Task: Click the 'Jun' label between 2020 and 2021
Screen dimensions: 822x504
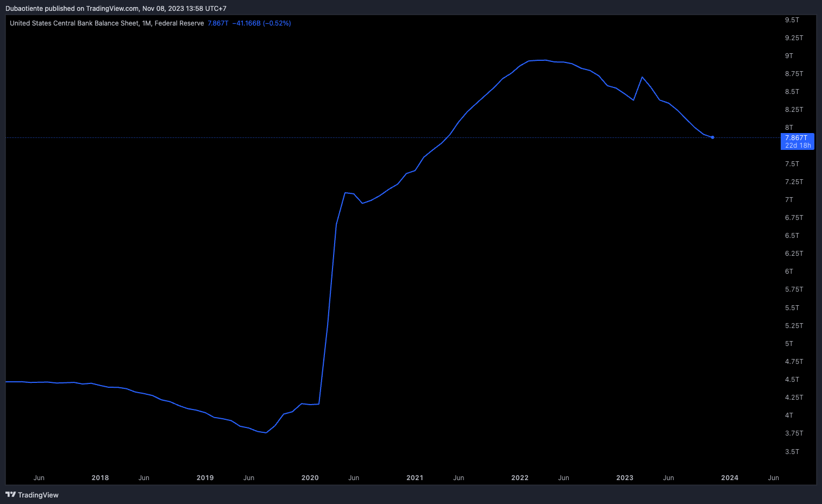Action: point(354,478)
